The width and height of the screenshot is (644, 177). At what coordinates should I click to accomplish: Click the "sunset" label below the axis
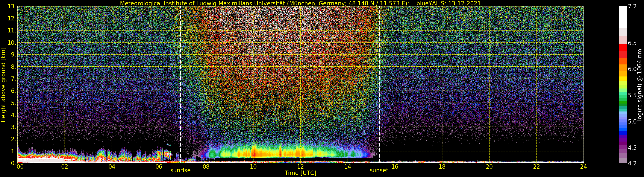pyautogui.click(x=379, y=171)
